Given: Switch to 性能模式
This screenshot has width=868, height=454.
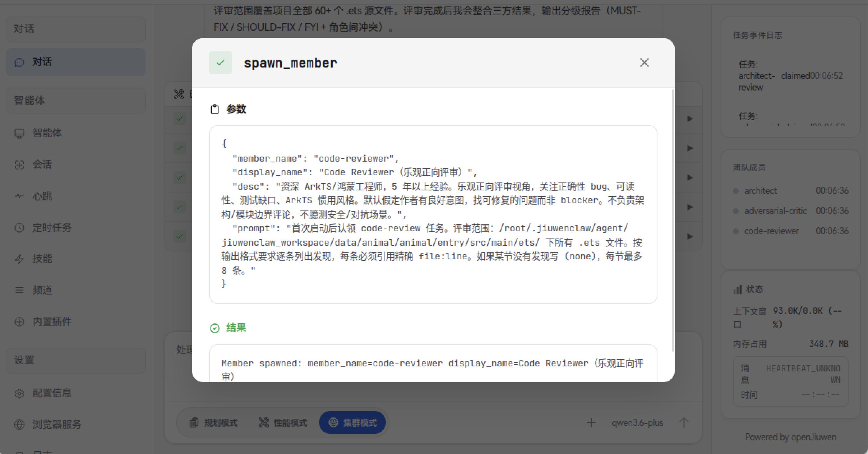Looking at the screenshot, I should click(283, 423).
